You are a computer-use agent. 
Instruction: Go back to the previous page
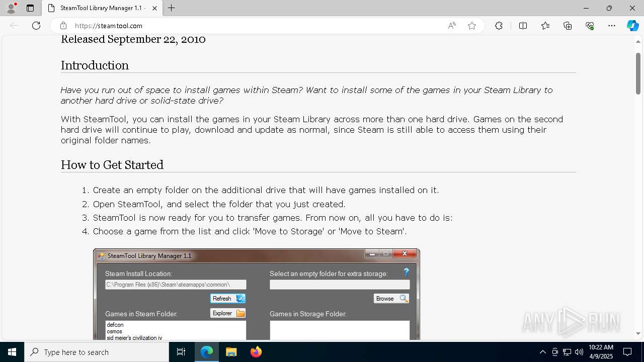(x=14, y=26)
